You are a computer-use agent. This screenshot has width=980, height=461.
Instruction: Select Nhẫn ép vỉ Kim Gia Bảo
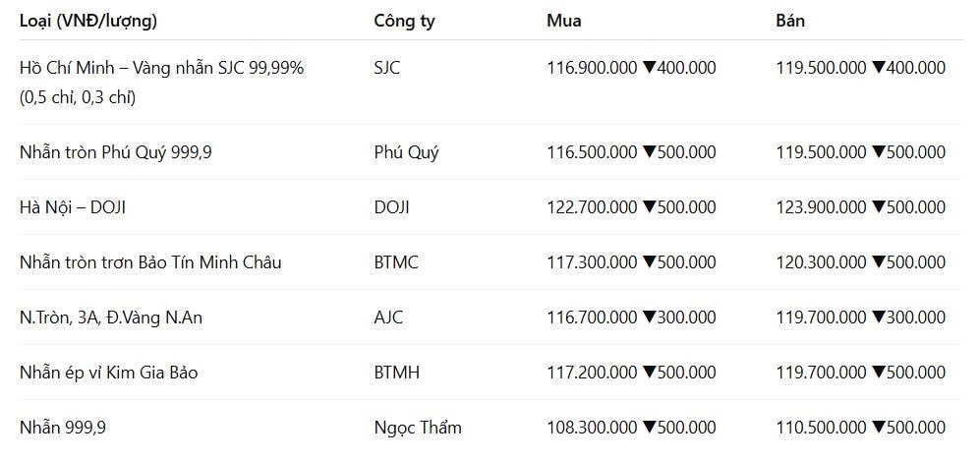[109, 373]
